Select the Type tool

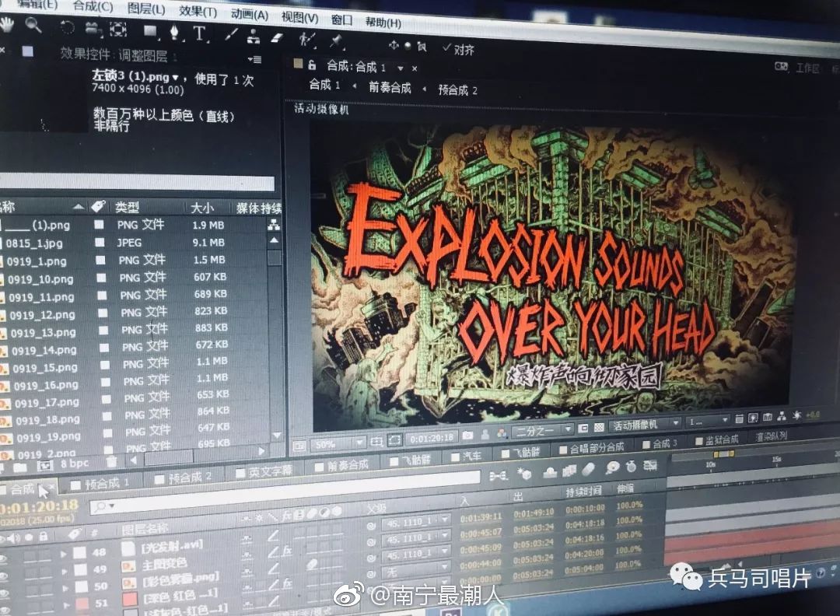[x=199, y=33]
